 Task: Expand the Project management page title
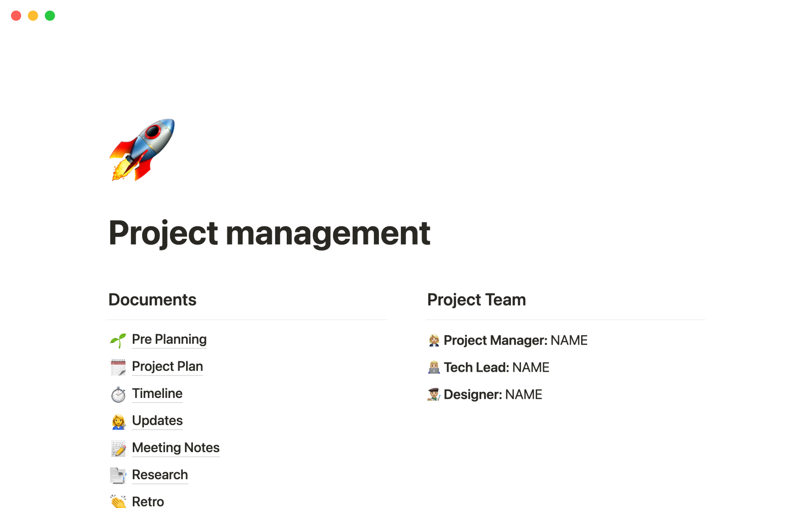(268, 232)
